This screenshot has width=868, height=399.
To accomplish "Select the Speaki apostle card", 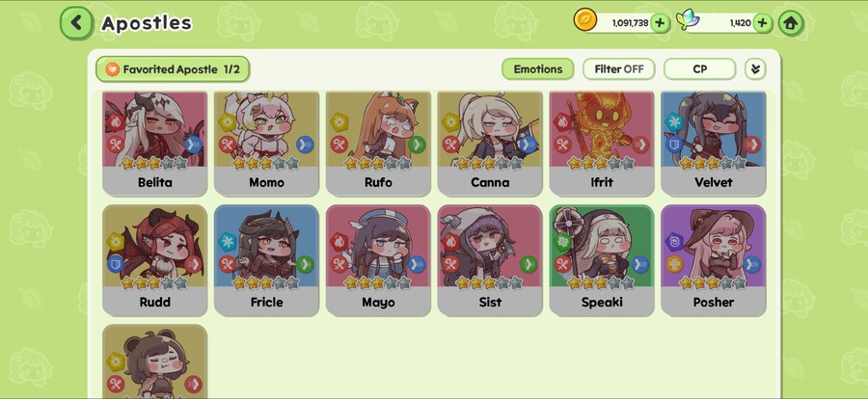I will (x=602, y=260).
